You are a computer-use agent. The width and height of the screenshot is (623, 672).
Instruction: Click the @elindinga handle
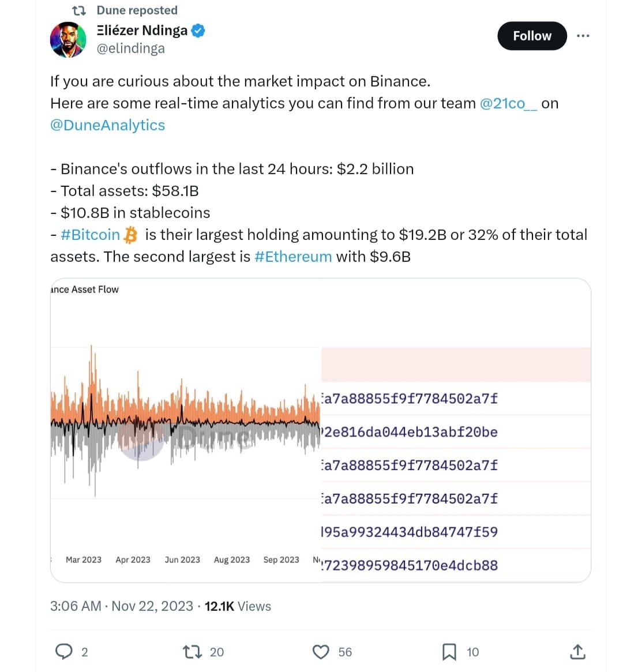pos(131,48)
